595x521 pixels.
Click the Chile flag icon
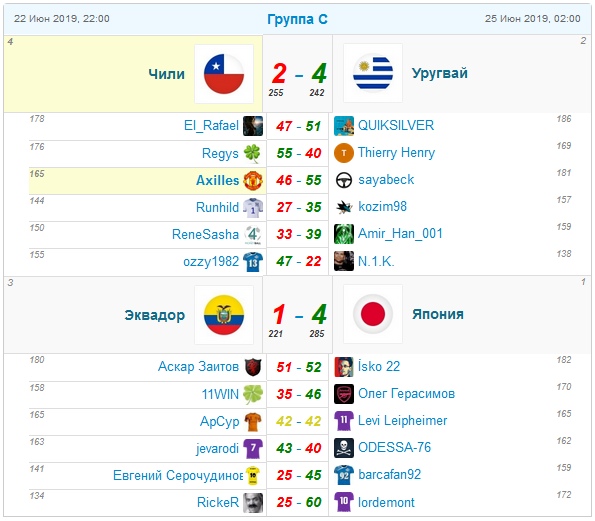tap(224, 74)
